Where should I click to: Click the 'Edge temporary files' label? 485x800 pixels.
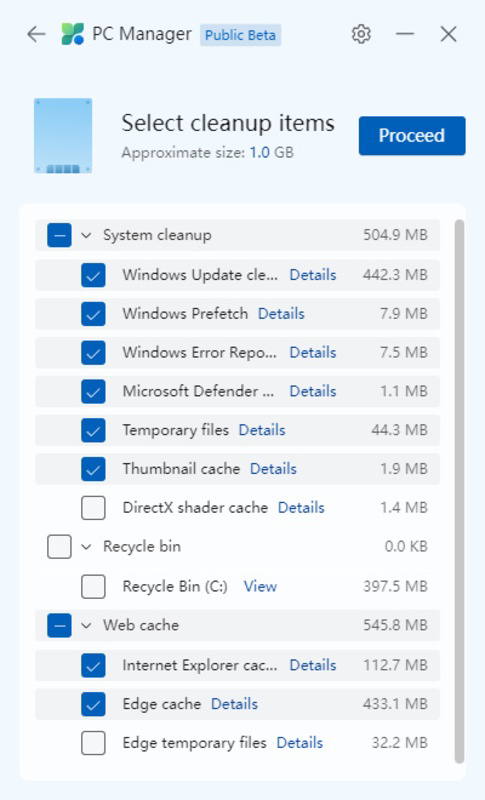pos(194,743)
